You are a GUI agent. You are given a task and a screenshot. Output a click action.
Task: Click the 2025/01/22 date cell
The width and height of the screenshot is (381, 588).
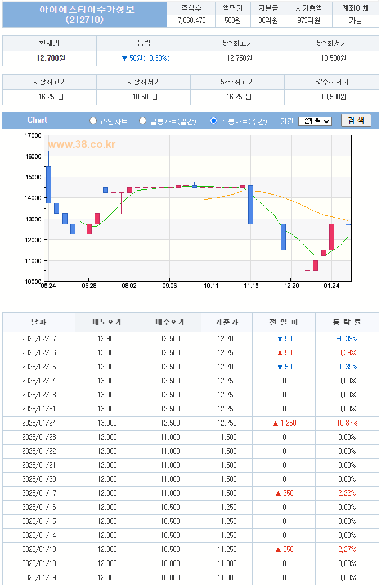39,451
